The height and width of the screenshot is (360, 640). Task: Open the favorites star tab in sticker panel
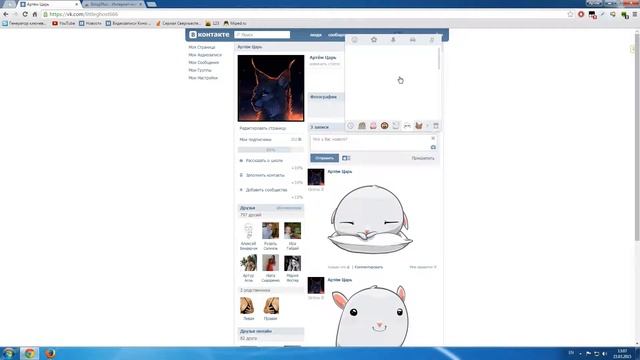pos(374,40)
